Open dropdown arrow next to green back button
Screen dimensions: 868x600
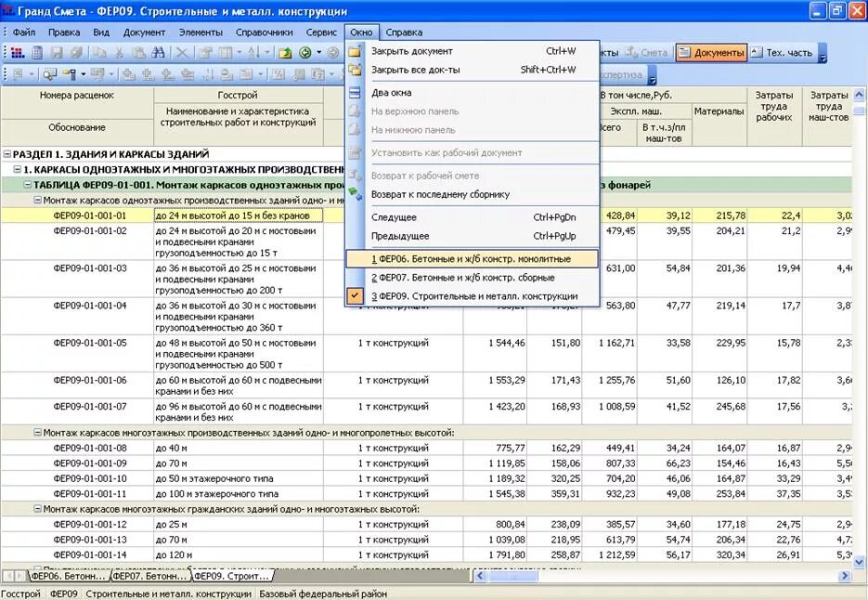point(318,53)
